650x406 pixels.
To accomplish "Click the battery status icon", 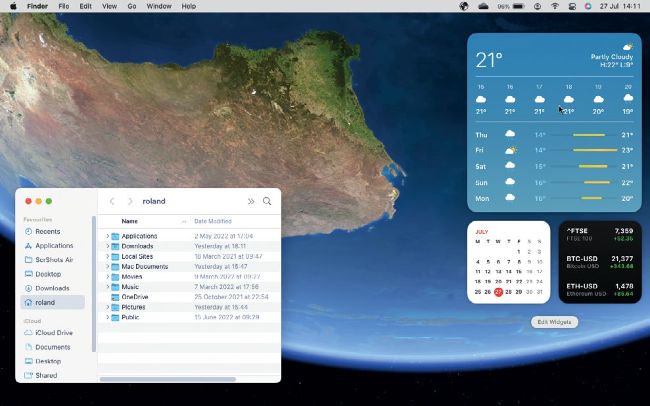I will click(x=519, y=6).
